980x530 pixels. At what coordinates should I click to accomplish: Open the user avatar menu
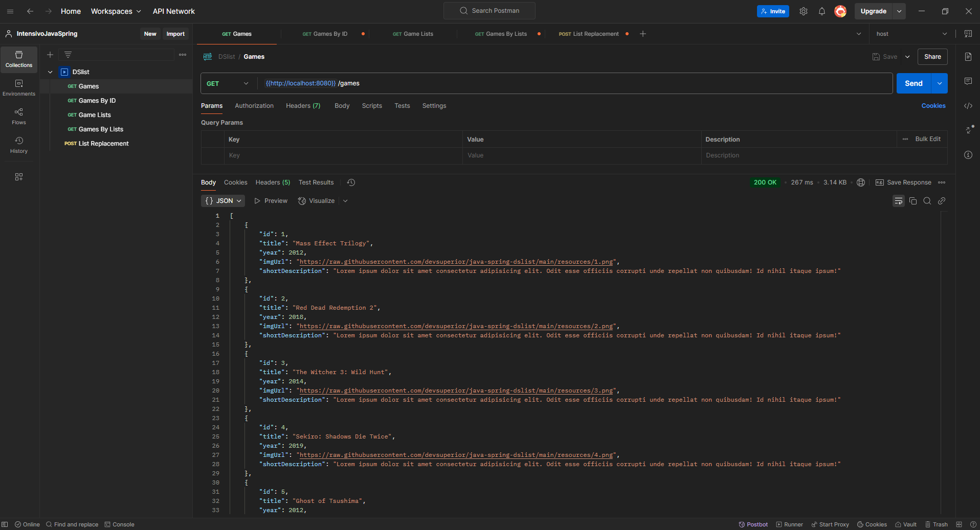tap(840, 11)
